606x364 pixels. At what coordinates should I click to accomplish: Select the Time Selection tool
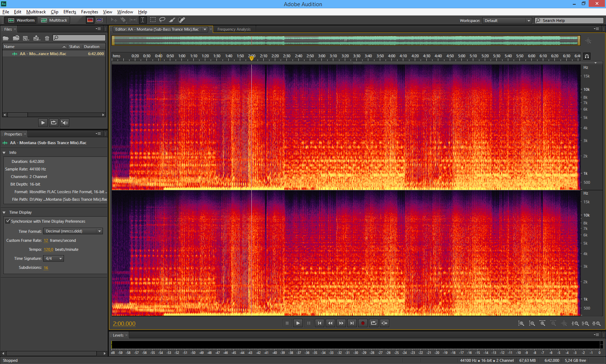tap(143, 20)
